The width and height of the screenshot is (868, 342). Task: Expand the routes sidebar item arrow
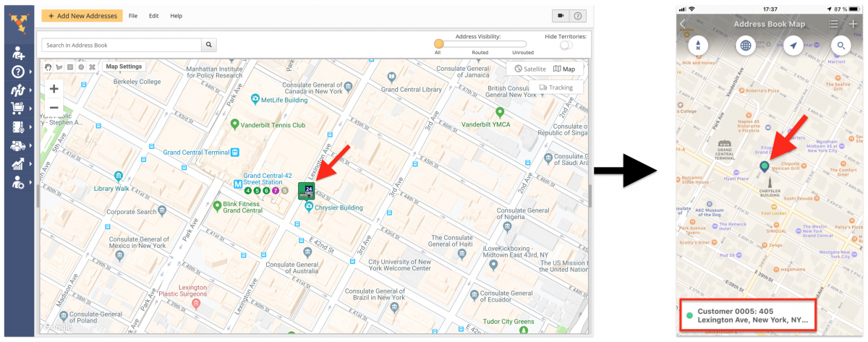click(x=30, y=90)
